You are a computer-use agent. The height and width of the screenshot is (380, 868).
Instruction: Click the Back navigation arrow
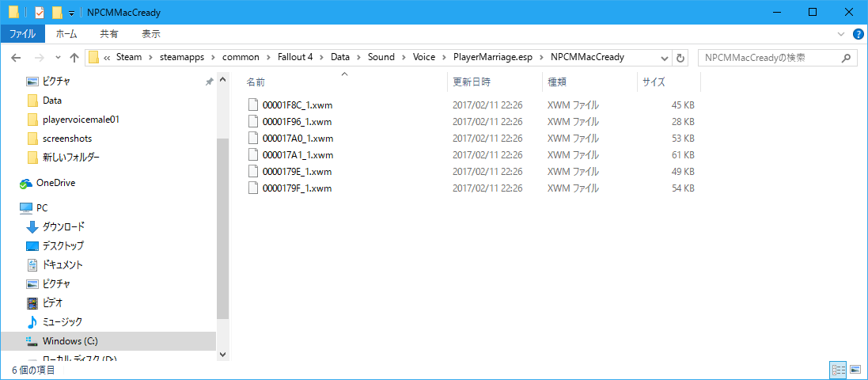click(16, 58)
